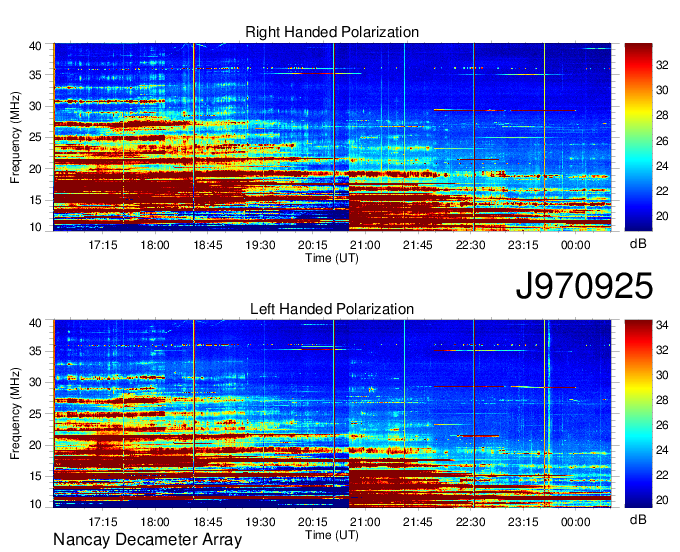Click 20:15 tick on top time axis
Image resolution: width=680 pixels, height=552 pixels.
click(x=313, y=245)
